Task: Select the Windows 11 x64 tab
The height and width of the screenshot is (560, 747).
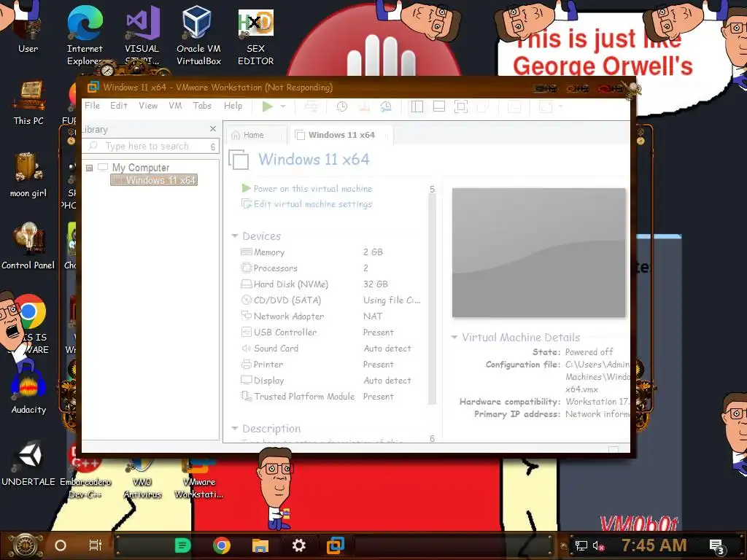Action: tap(341, 135)
